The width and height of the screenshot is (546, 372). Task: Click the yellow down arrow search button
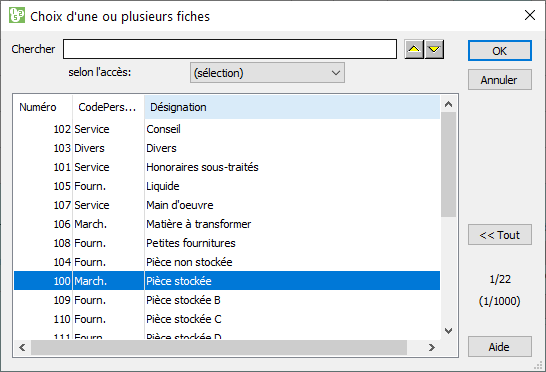434,49
